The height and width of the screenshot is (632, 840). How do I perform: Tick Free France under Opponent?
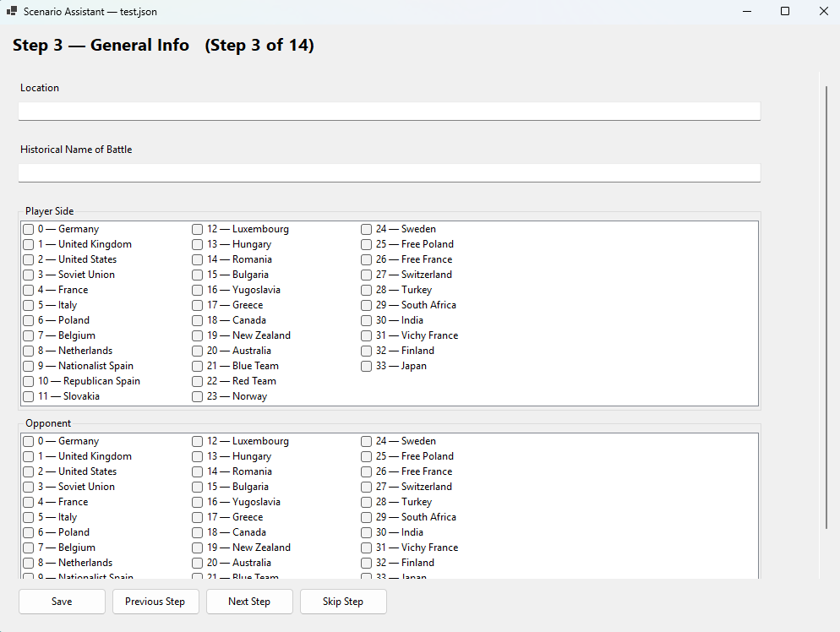coord(366,471)
